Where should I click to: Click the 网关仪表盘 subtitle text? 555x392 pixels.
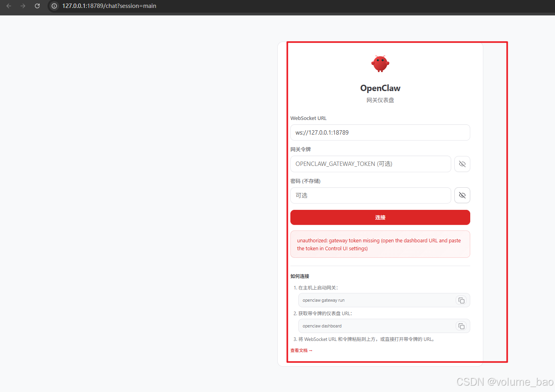380,100
